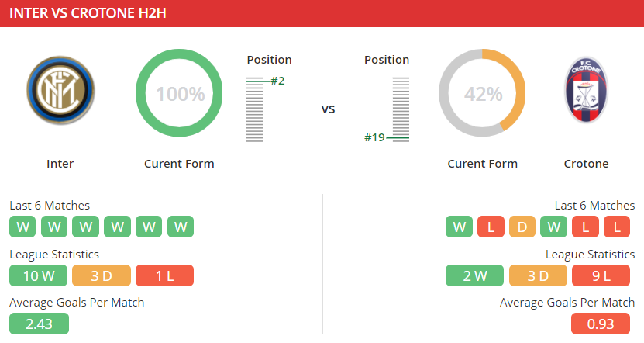This screenshot has width=644, height=343.
Task: Click Crotone's 0.93 average goals badge
Action: pos(601,324)
